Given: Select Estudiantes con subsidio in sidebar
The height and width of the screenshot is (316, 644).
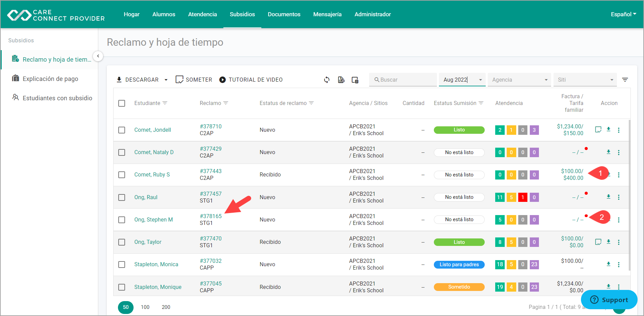Looking at the screenshot, I should 49,98.
